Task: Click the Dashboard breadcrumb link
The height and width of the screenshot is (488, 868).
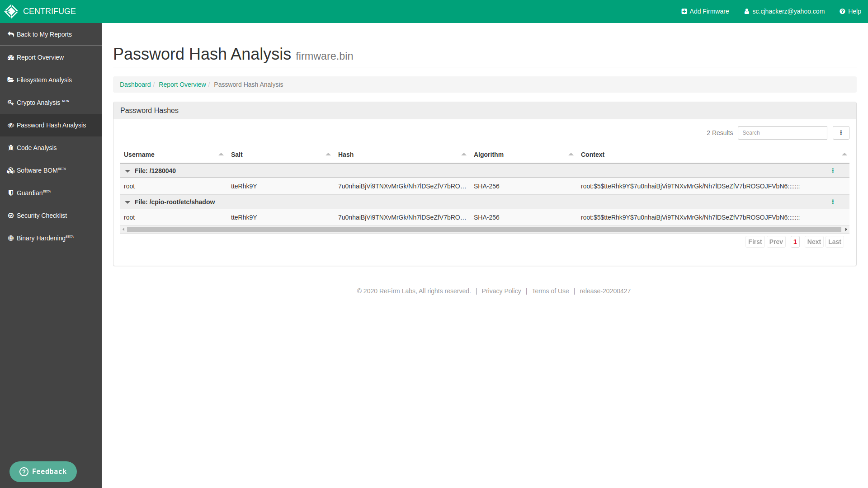Action: 135,84
